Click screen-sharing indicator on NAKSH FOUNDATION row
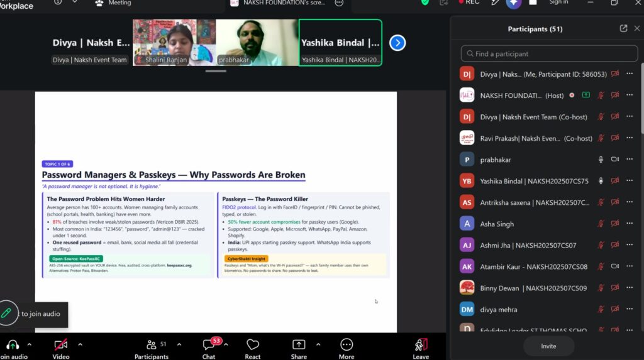644x360 pixels. click(586, 95)
